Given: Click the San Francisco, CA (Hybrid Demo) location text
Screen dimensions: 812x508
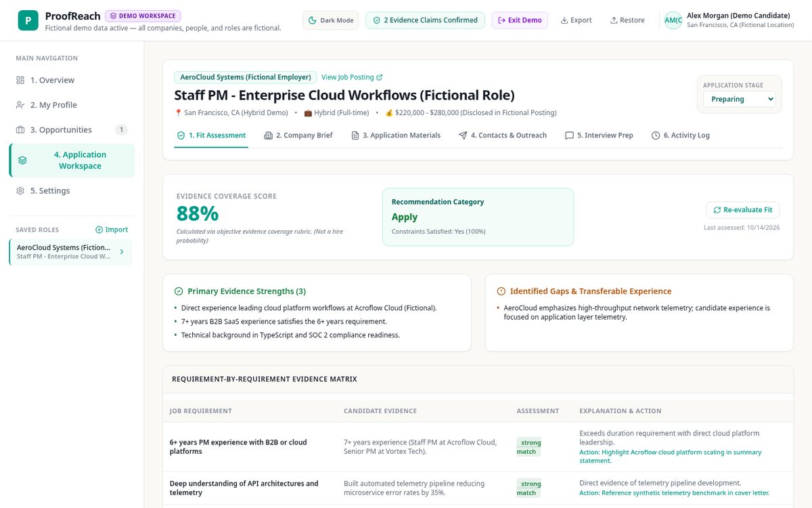Looking at the screenshot, I should [231, 113].
